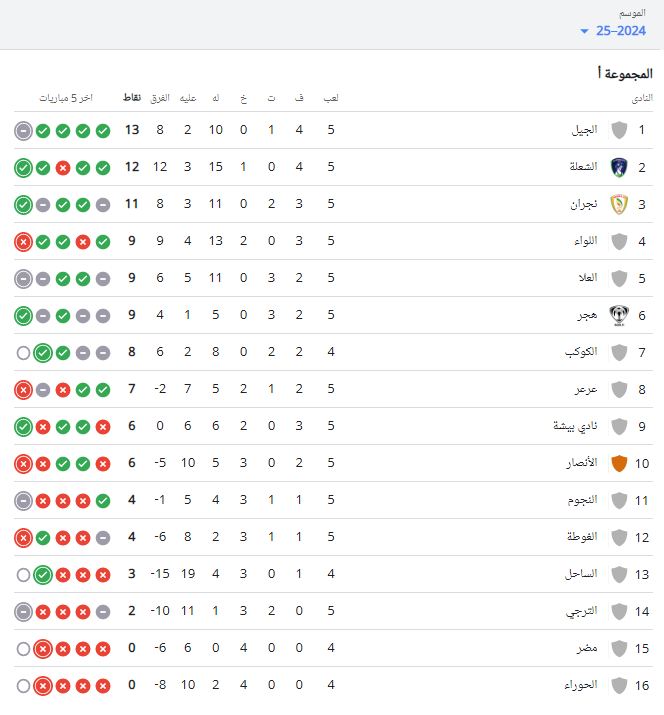
Task: Click the Najran club crest icon
Action: 619,204
